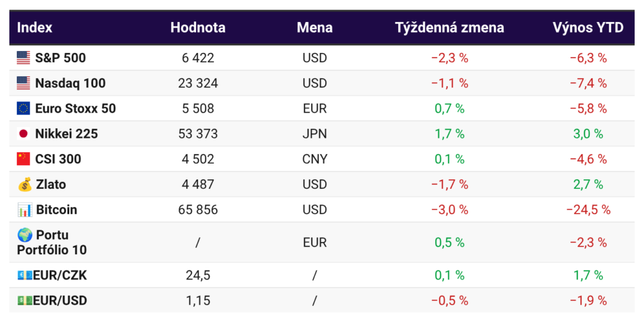This screenshot has width=644, height=319.
Task: Click Nikkei 225 weekly change 1,7 %
Action: (x=450, y=133)
